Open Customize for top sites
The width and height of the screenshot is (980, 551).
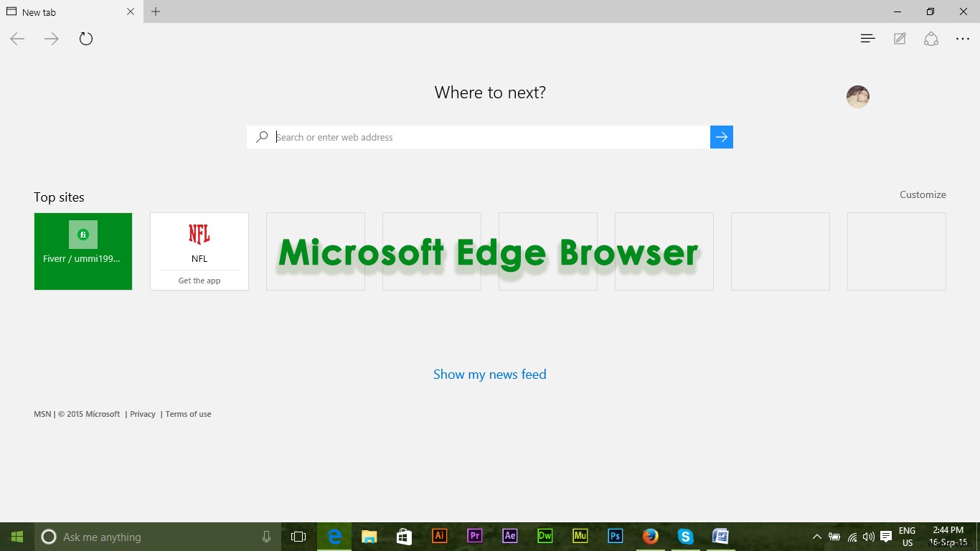pos(923,194)
